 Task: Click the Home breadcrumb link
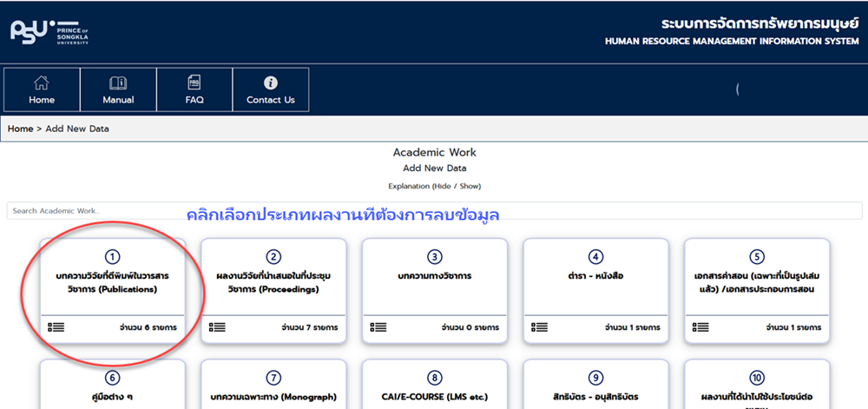click(20, 129)
